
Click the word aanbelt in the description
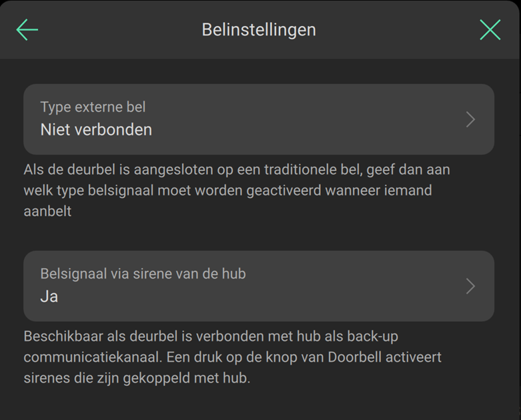47,211
